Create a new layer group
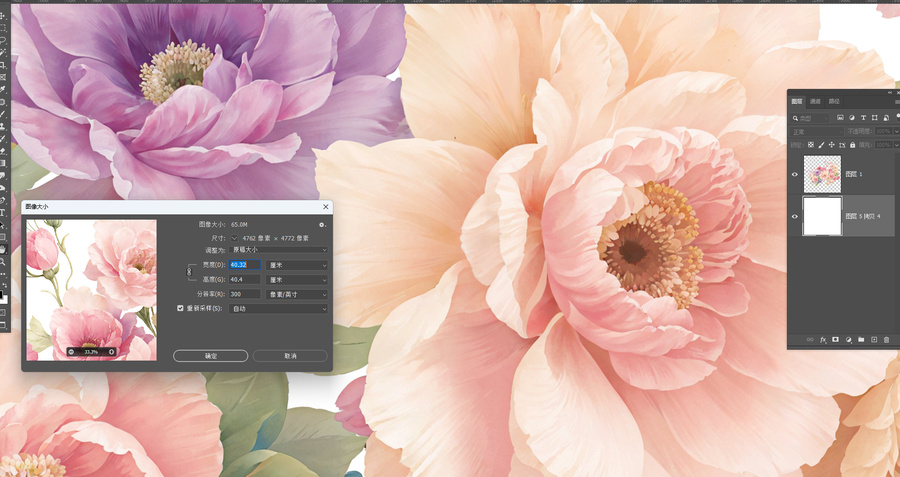Image resolution: width=900 pixels, height=477 pixels. [861, 340]
